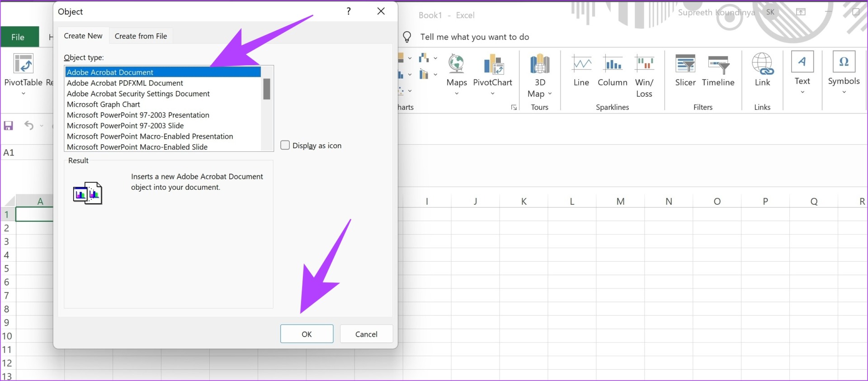
Task: Click the Save icon in the quick access toolbar
Action: point(9,126)
